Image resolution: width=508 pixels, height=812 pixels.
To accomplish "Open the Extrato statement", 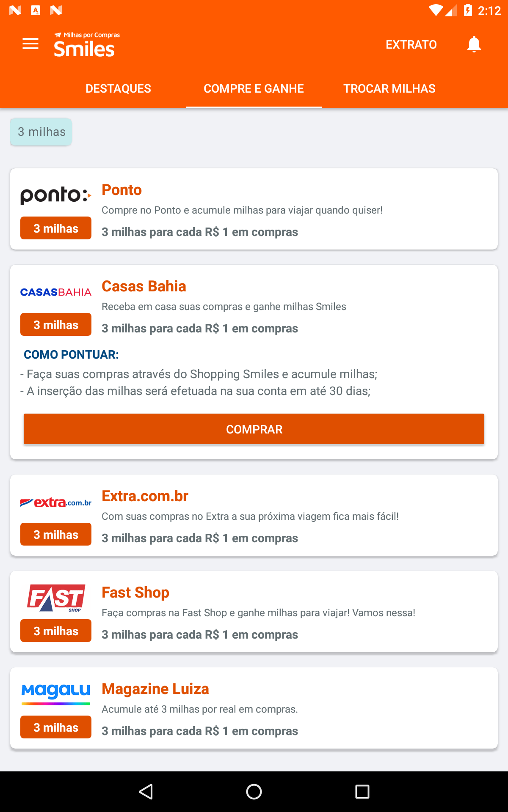I will [x=411, y=44].
